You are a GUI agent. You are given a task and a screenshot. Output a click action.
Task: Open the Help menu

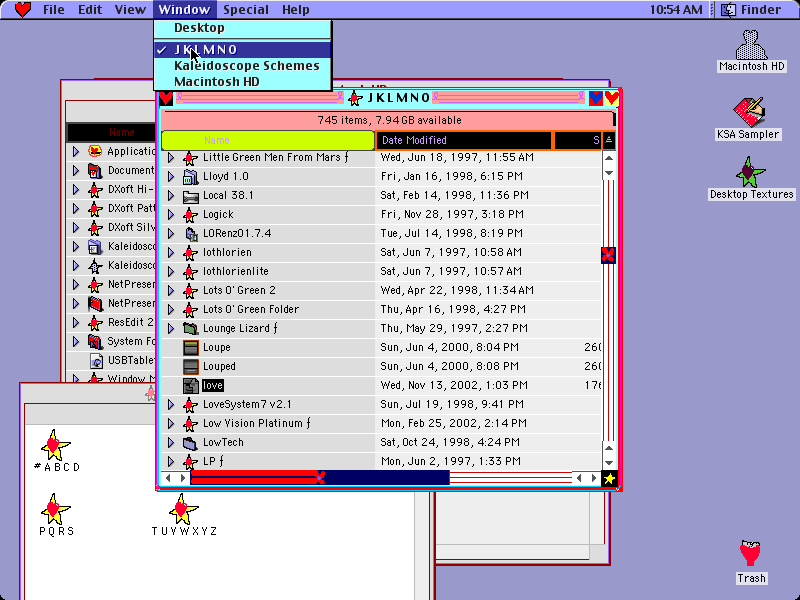click(x=295, y=10)
